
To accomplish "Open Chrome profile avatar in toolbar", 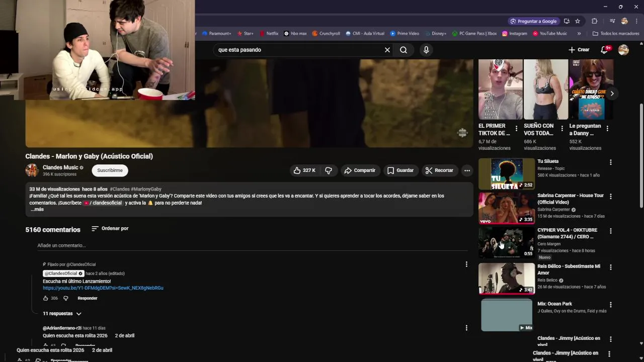I will [x=624, y=21].
